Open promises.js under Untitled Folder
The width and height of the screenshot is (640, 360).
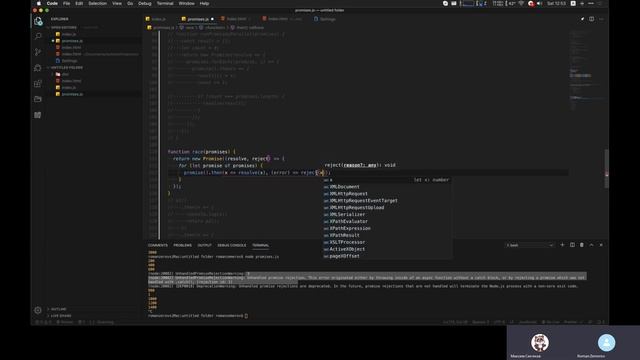(72, 94)
